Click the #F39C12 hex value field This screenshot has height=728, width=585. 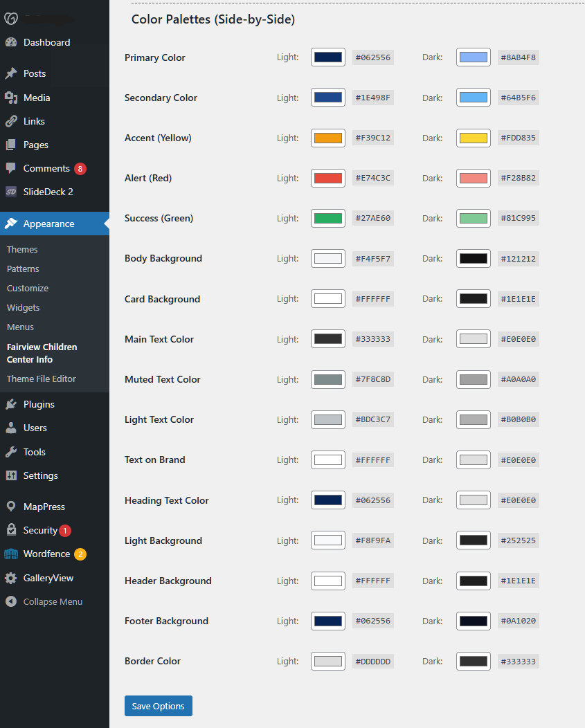[x=372, y=138]
